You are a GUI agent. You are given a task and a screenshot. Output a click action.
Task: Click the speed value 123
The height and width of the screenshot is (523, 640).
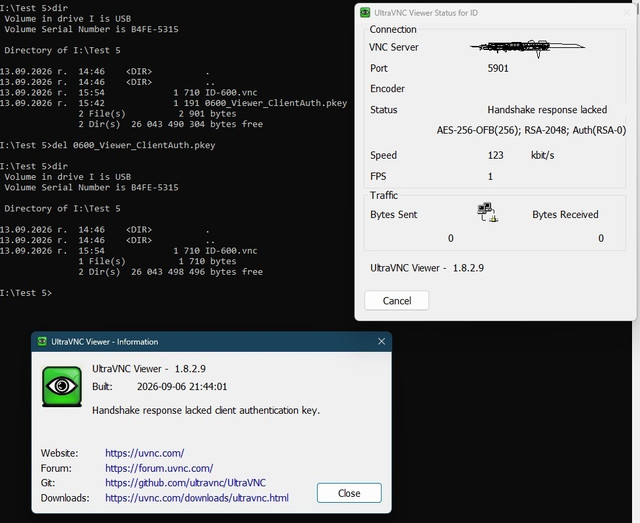click(x=496, y=155)
